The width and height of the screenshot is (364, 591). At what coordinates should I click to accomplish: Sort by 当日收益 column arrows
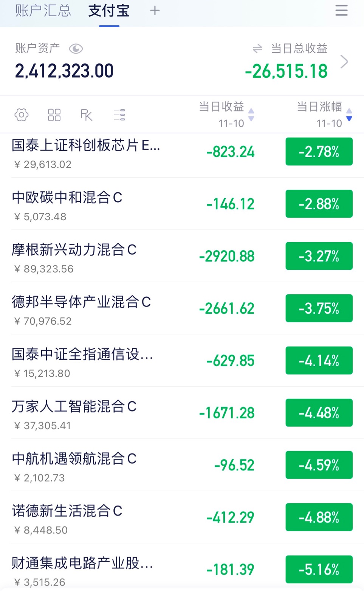(251, 115)
